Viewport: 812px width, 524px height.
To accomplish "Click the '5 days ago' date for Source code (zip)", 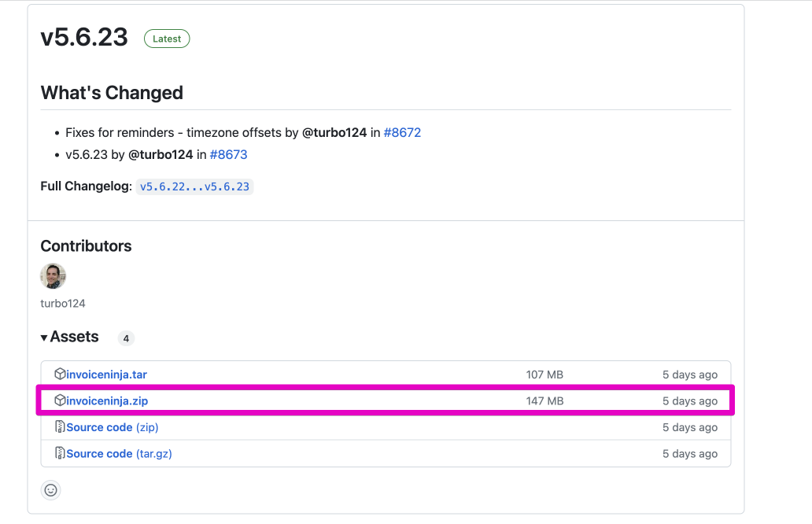I will tap(690, 427).
